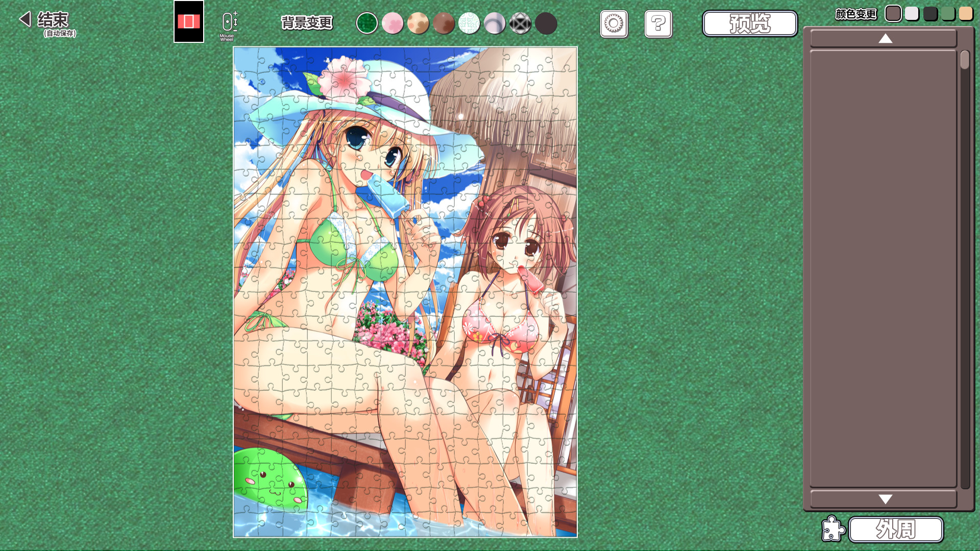Select the black-white geometric pattern background
This screenshot has height=551, width=980.
point(520,23)
